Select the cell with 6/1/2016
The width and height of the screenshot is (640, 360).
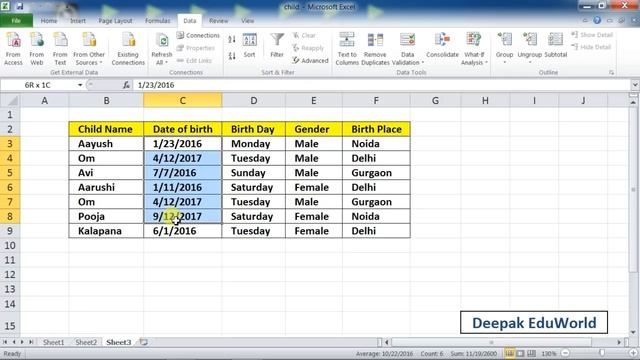pyautogui.click(x=182, y=231)
